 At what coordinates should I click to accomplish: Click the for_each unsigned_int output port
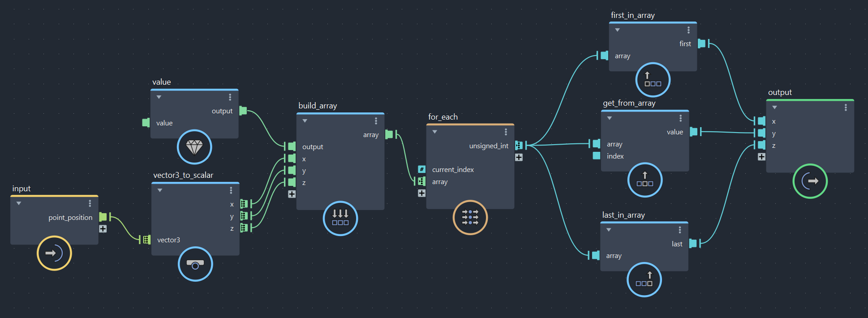point(519,145)
